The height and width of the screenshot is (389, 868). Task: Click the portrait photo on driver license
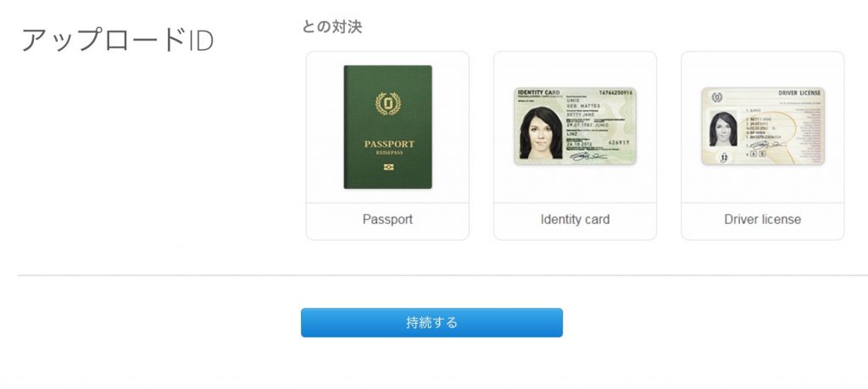pyautogui.click(x=724, y=129)
